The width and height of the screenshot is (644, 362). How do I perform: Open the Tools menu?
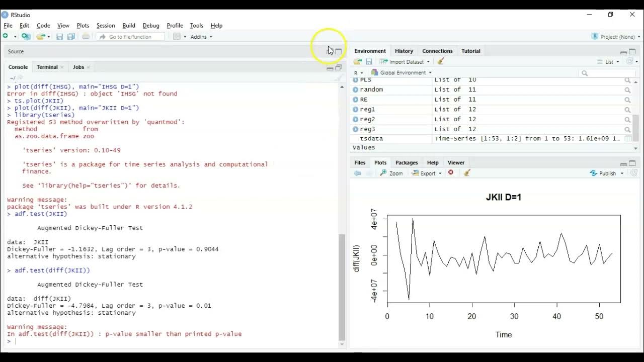197,26
